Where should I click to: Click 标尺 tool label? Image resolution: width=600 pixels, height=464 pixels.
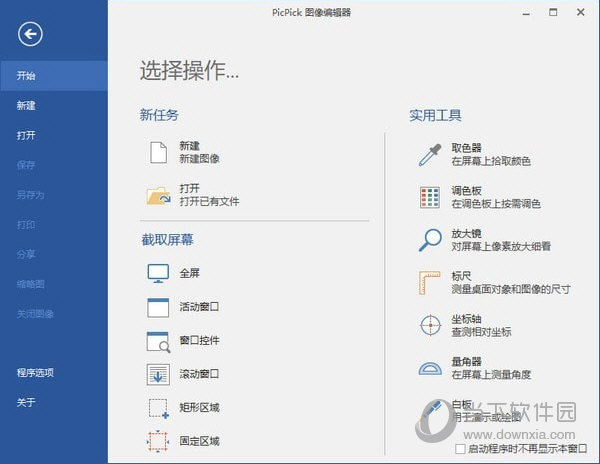pos(461,276)
